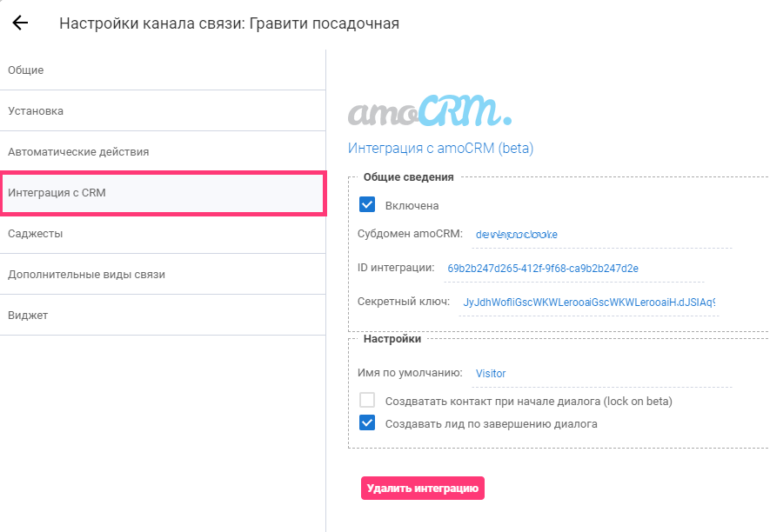The image size is (770, 532).
Task: Open the Виджет settings section
Action: [x=28, y=315]
